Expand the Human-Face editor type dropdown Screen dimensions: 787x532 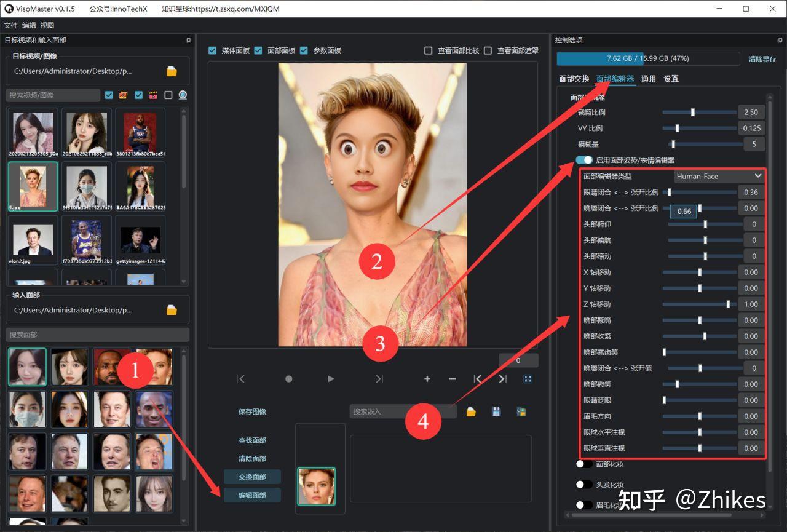point(719,176)
